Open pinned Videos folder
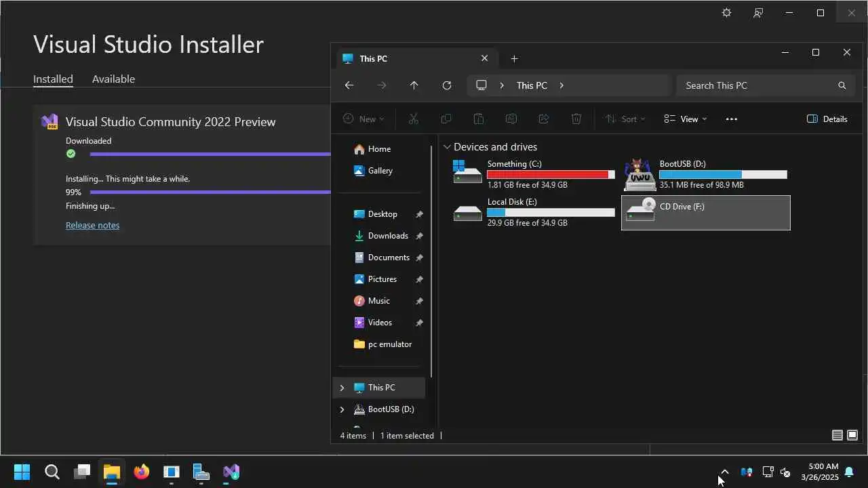 [x=380, y=323]
